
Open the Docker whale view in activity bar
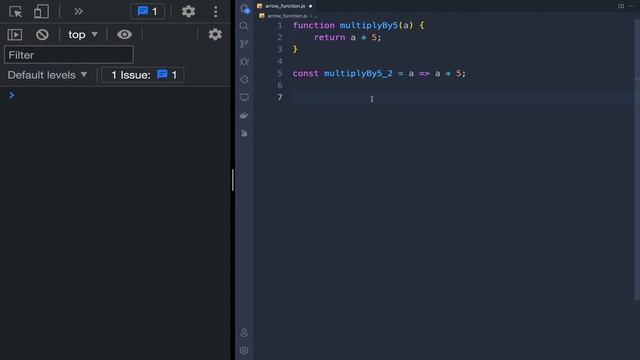(x=244, y=116)
